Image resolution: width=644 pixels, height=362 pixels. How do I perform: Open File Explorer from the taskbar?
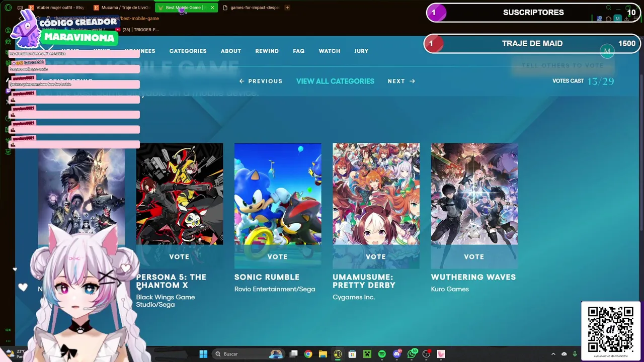click(x=323, y=354)
